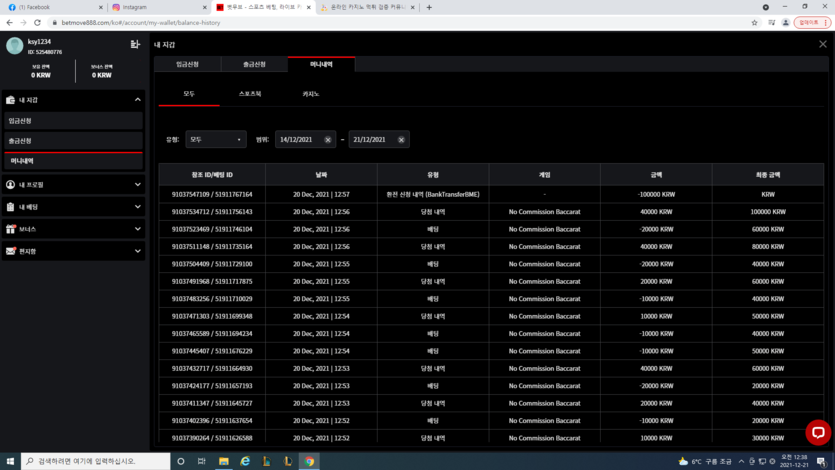Bookmark this page with star icon
The image size is (835, 470).
click(754, 22)
